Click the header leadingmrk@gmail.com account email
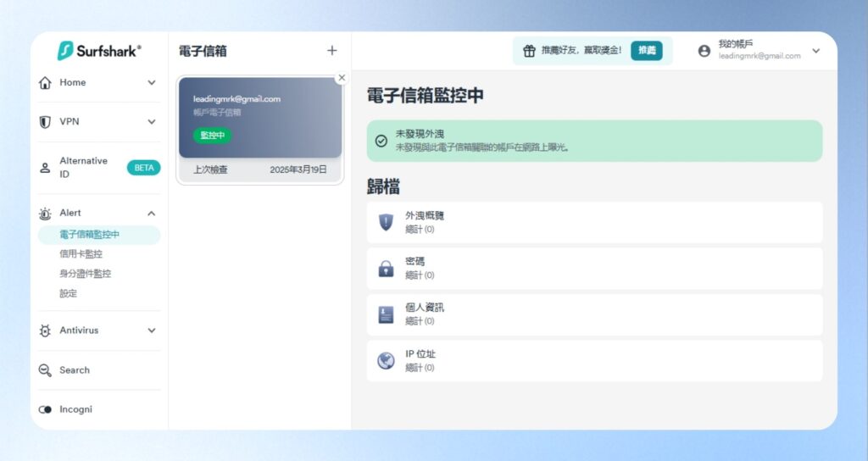 point(759,56)
